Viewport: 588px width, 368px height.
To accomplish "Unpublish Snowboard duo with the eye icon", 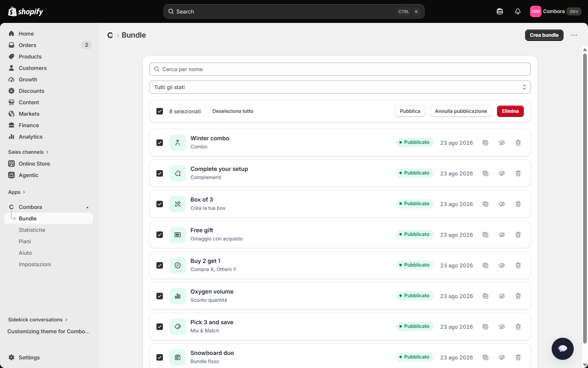I will (502, 357).
